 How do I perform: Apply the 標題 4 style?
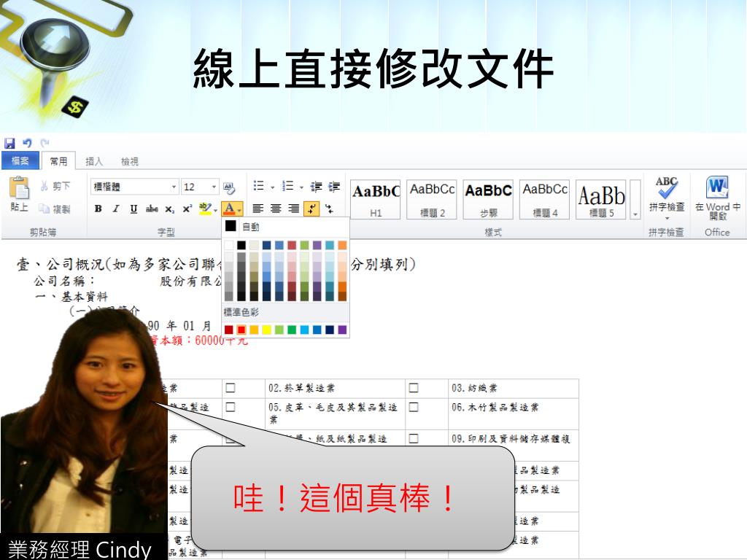(x=544, y=199)
